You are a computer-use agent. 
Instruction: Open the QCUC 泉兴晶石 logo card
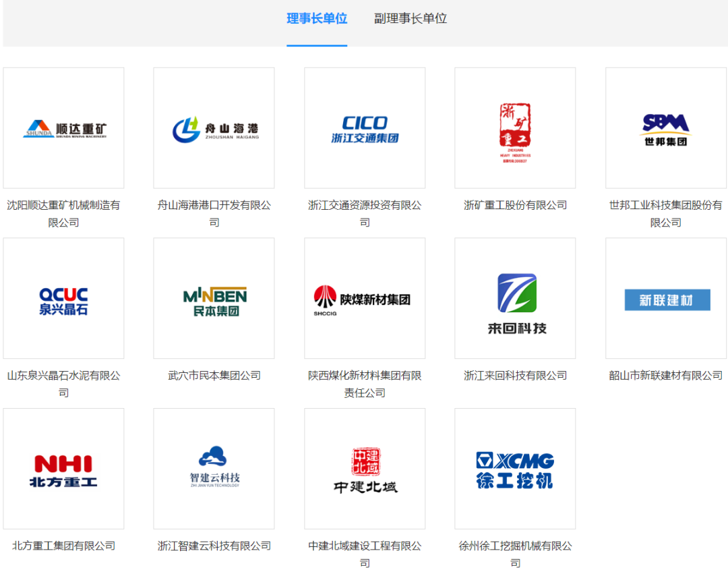[x=63, y=298]
